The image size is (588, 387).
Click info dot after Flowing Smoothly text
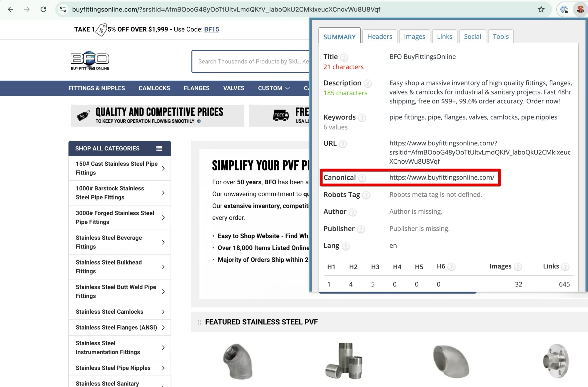(x=199, y=121)
